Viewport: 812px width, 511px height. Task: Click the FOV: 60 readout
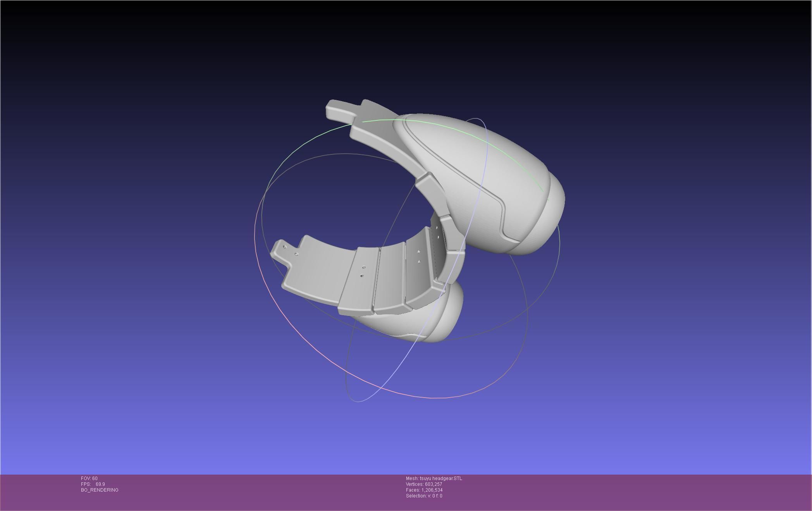pyautogui.click(x=89, y=478)
